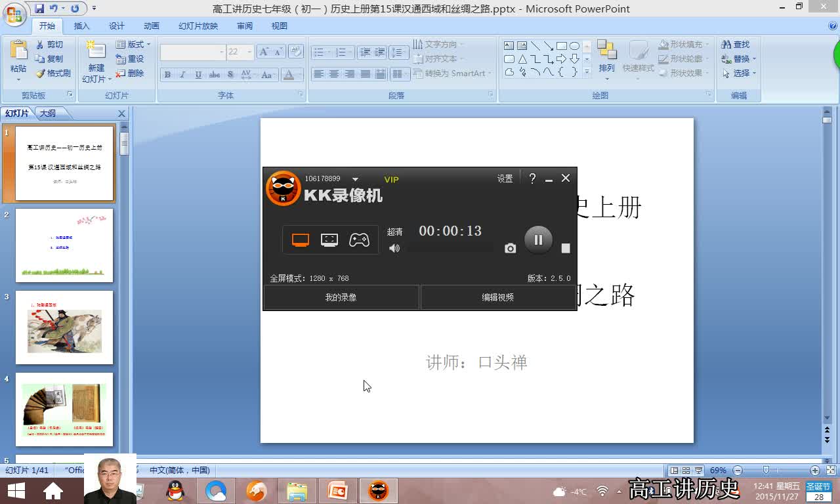Cut selection with 剪切
The height and width of the screenshot is (504, 840).
coord(50,45)
